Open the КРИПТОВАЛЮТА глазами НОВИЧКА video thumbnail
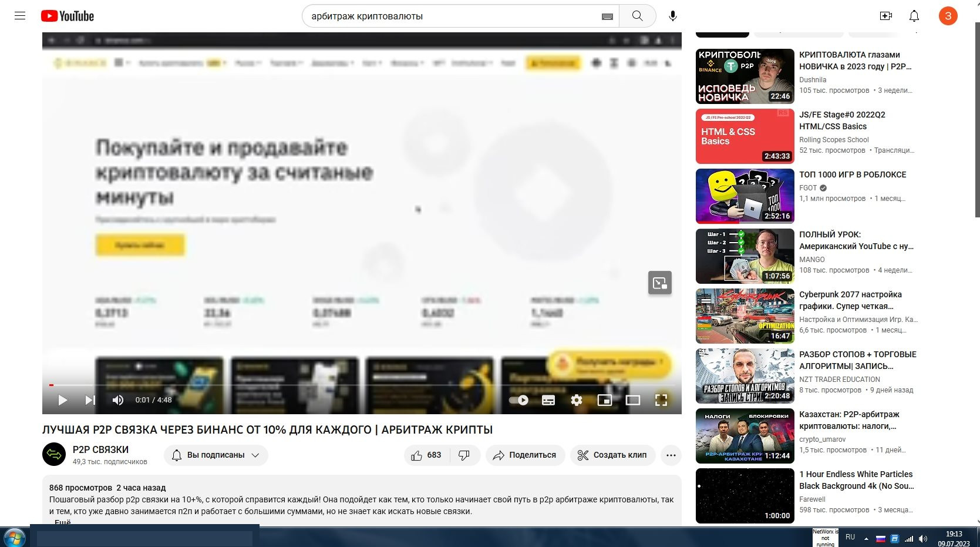 point(745,76)
